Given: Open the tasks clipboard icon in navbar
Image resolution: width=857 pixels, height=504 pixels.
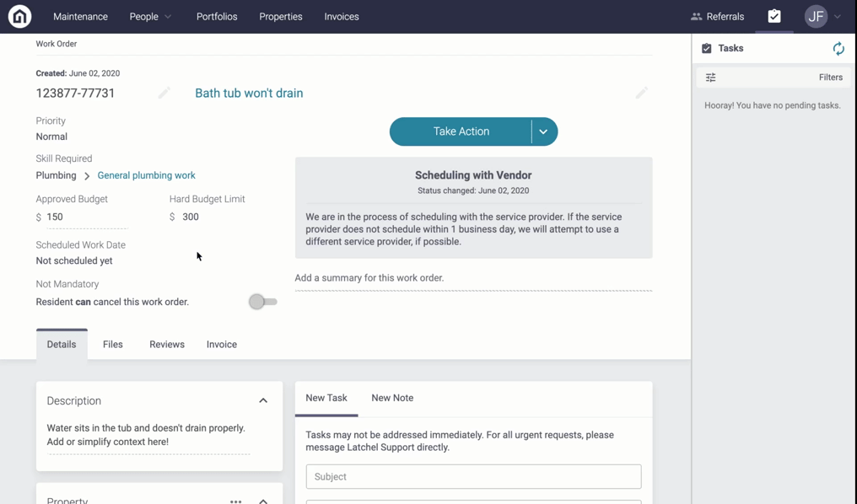Looking at the screenshot, I should [x=774, y=16].
